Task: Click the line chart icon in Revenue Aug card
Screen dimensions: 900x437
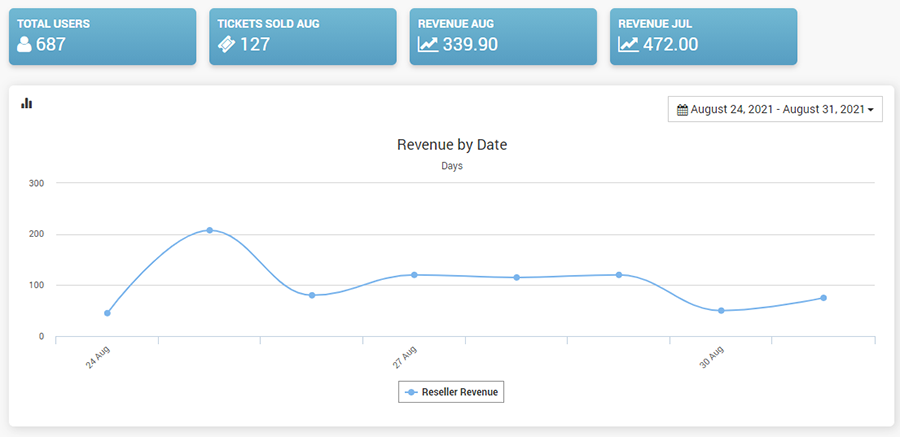Action: tap(427, 44)
